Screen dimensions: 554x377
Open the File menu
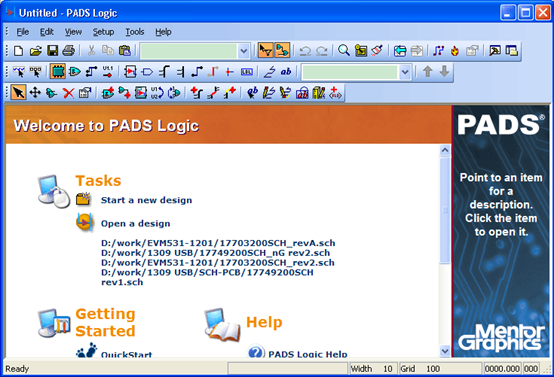click(x=23, y=32)
